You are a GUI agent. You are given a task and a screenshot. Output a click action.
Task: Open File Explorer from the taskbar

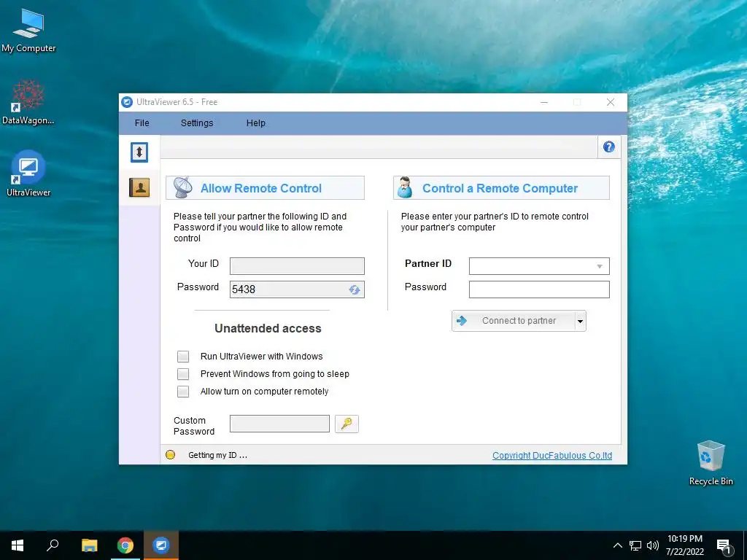click(x=89, y=545)
